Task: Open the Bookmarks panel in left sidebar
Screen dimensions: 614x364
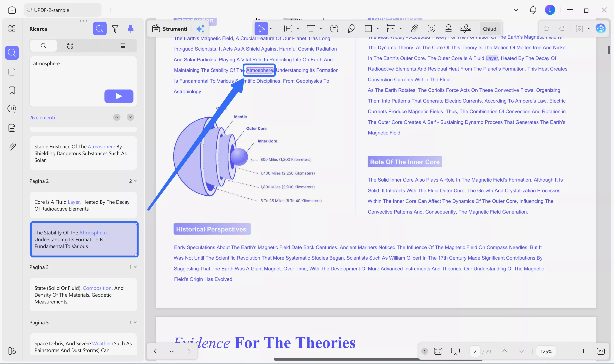Action: [12, 90]
